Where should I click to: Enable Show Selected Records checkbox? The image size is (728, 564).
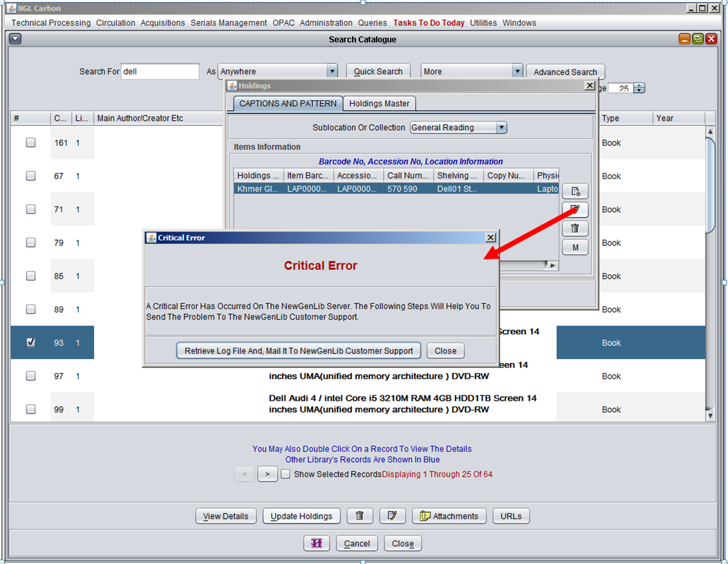point(285,474)
